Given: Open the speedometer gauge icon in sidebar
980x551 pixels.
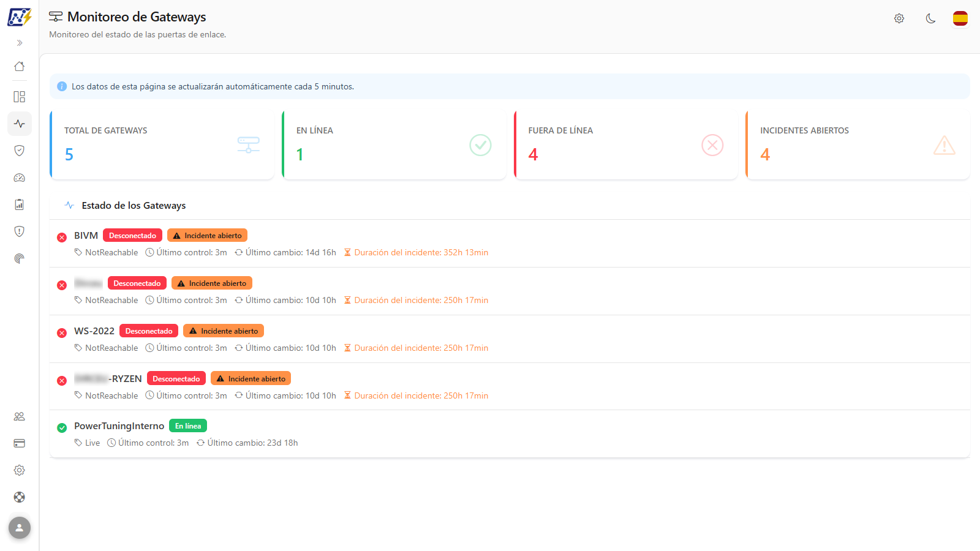Looking at the screenshot, I should tap(20, 178).
